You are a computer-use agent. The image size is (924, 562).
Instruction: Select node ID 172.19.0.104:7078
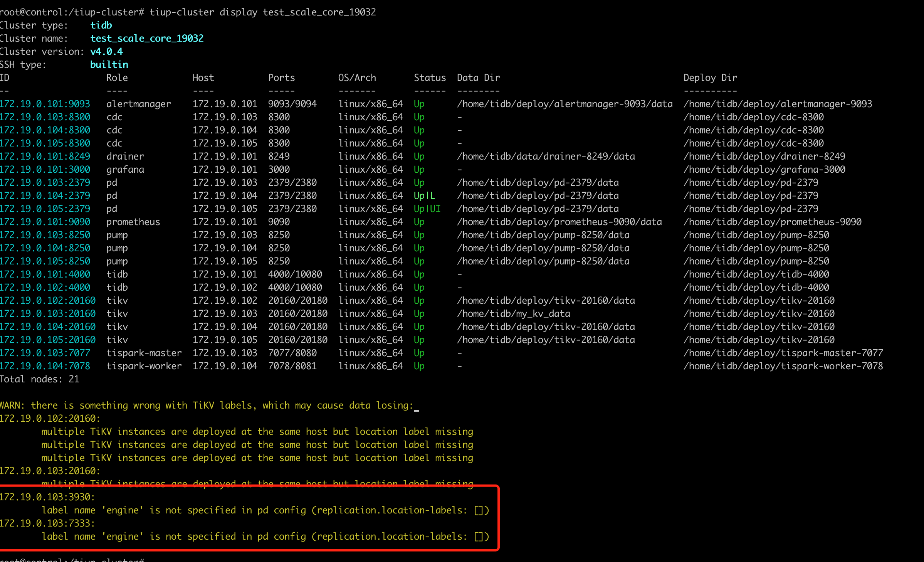click(45, 366)
